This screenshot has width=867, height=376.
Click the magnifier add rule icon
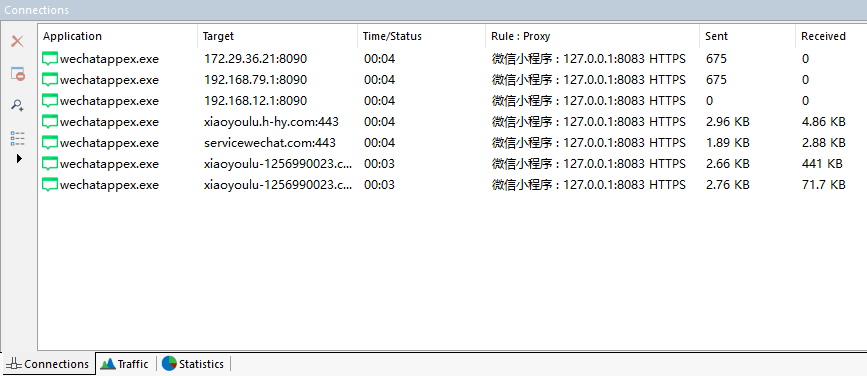(x=18, y=106)
